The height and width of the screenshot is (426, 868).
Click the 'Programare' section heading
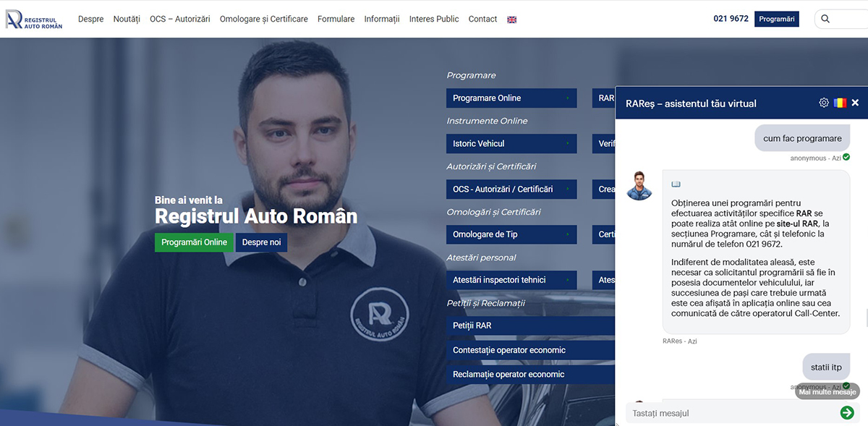tap(472, 75)
